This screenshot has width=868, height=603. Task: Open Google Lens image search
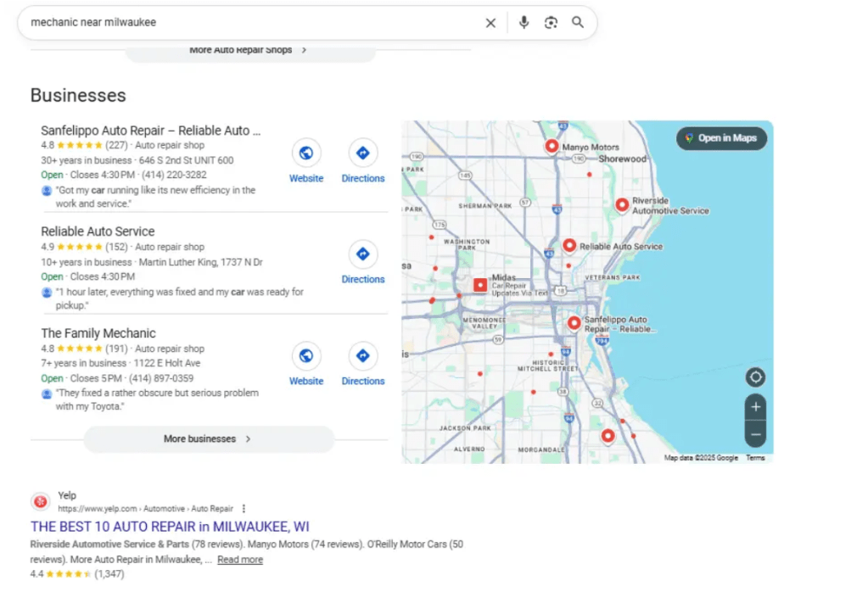pos(551,23)
